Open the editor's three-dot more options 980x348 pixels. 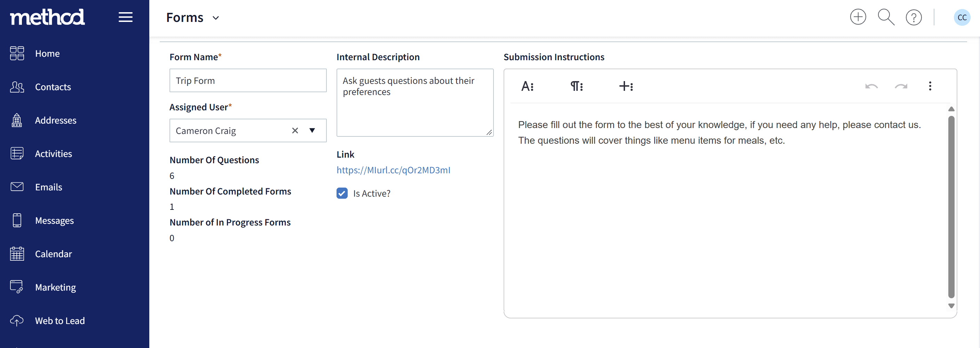[x=930, y=86]
